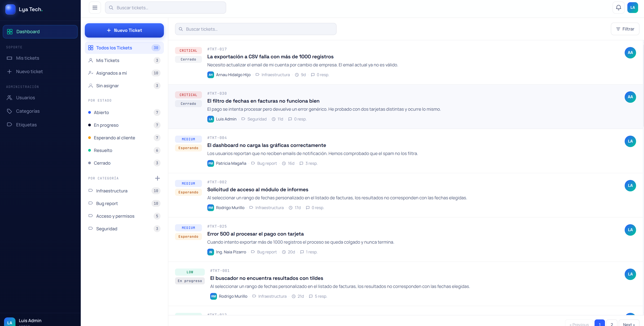
Task: Open Solicitud de acceso al módulo de informes
Action: tap(257, 190)
